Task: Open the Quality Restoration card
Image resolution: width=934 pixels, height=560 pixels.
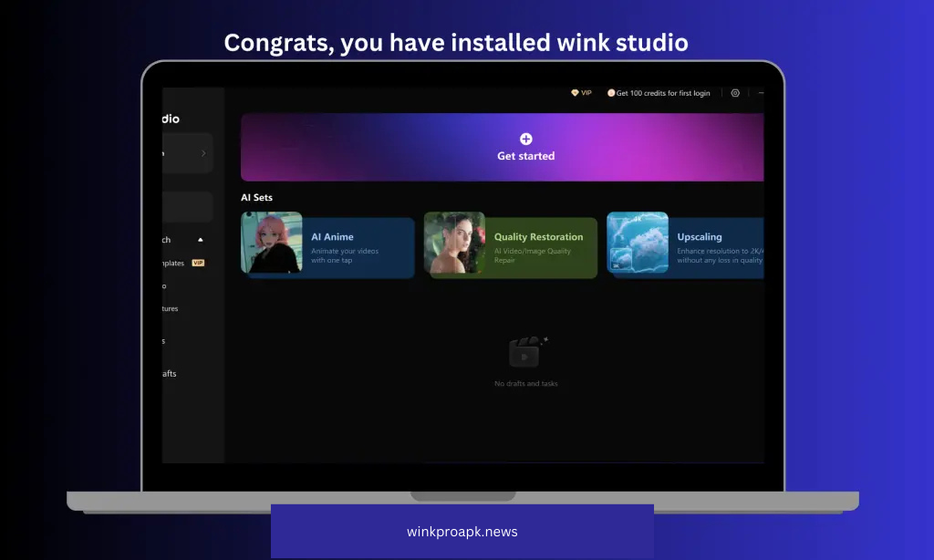Action: tap(511, 245)
